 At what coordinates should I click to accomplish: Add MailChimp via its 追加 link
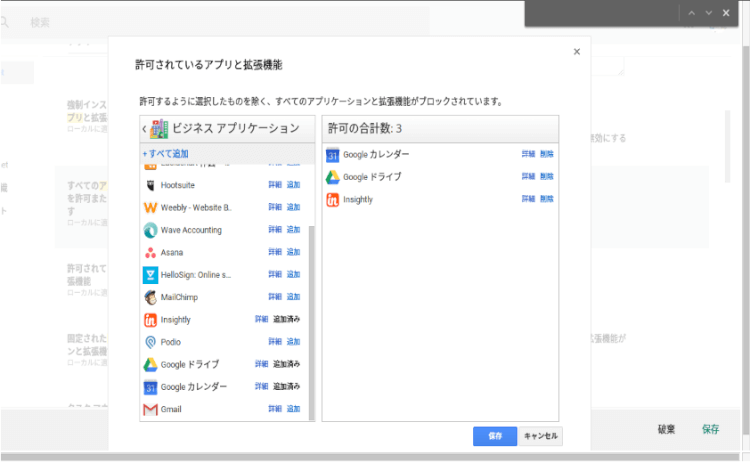[293, 297]
